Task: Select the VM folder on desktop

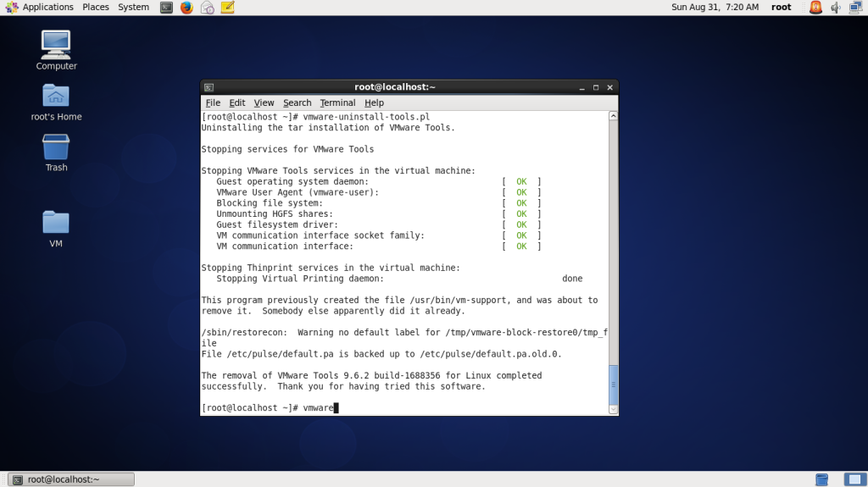Action: (x=56, y=230)
